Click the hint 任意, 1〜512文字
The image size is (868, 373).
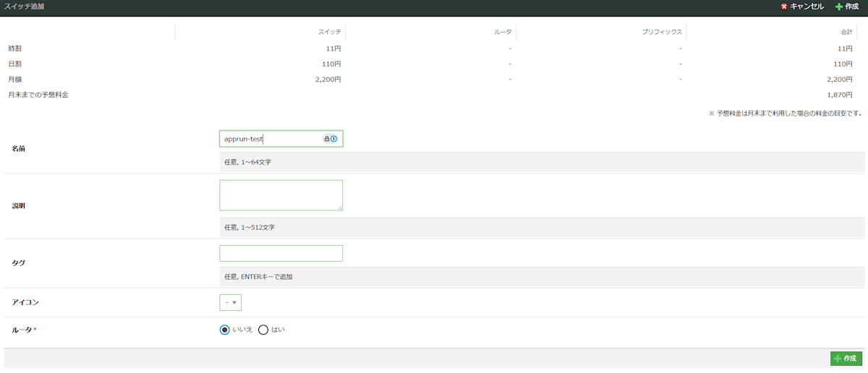[250, 227]
